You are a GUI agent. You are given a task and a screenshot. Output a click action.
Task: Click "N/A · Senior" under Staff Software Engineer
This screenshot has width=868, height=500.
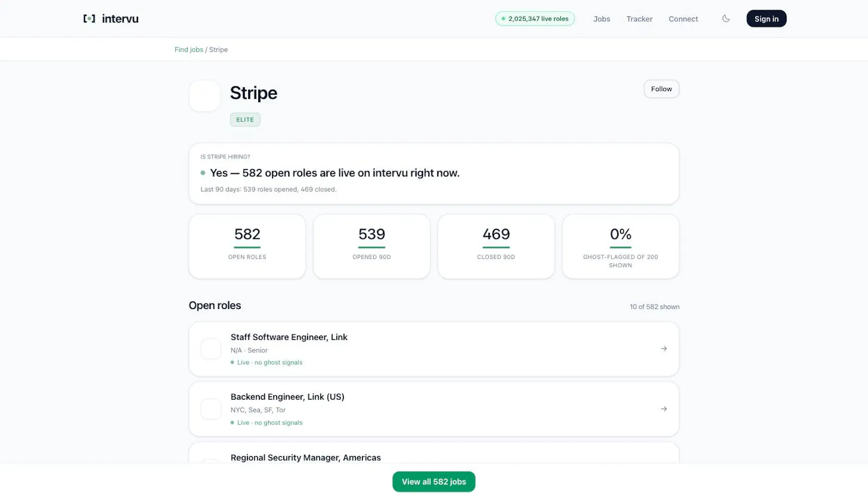pyautogui.click(x=249, y=350)
